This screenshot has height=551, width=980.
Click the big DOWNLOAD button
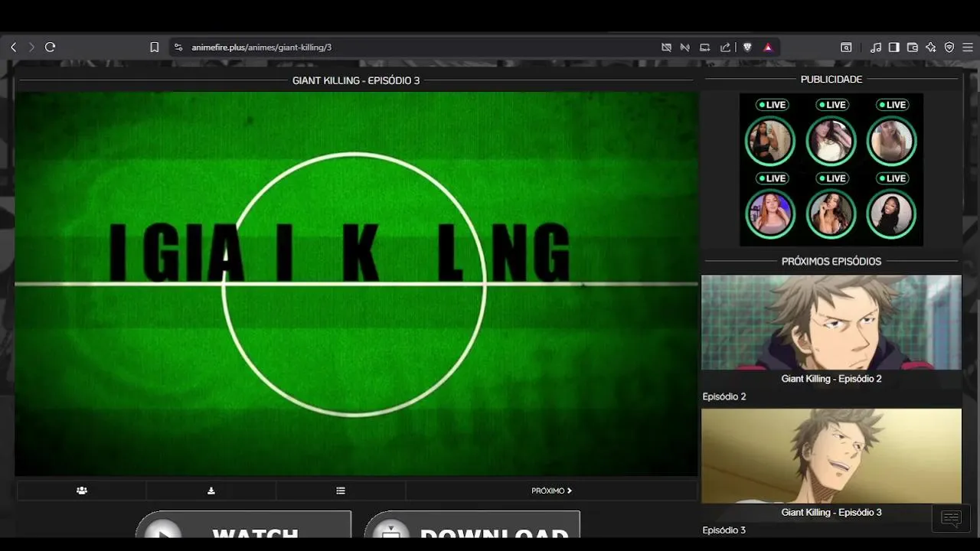click(x=472, y=526)
